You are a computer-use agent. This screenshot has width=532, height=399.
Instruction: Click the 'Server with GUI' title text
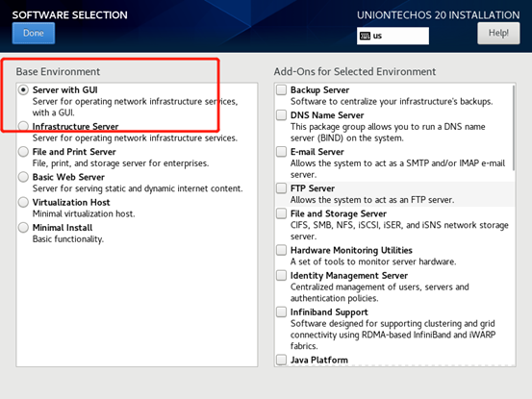(x=65, y=89)
